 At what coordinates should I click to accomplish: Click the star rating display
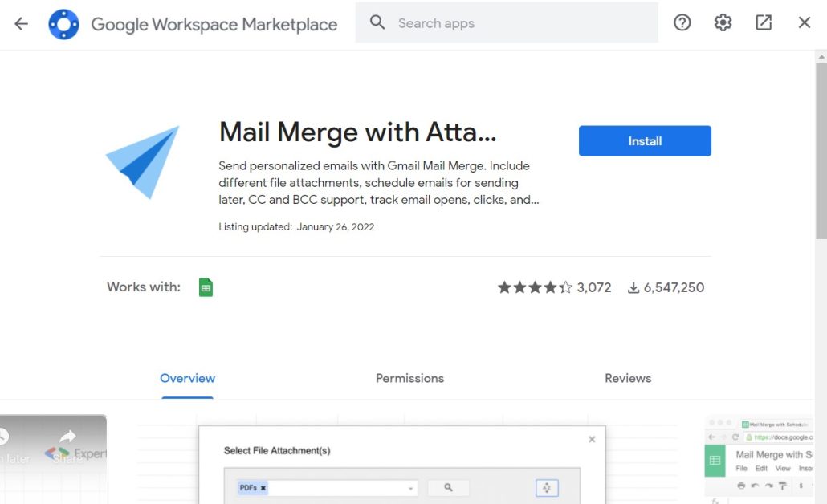pyautogui.click(x=535, y=287)
